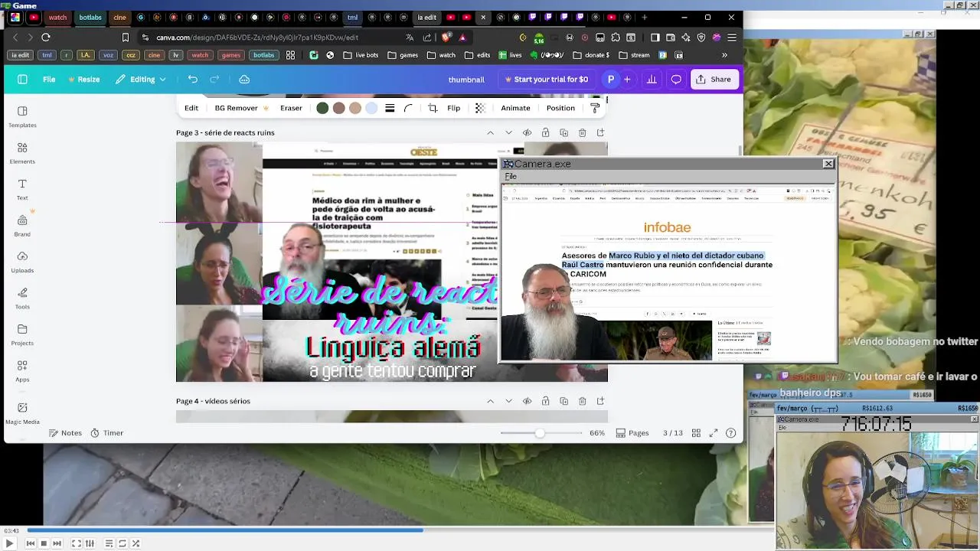Screen dimensions: 980x551
Task: Open the Editing mode dropdown
Action: 141,79
